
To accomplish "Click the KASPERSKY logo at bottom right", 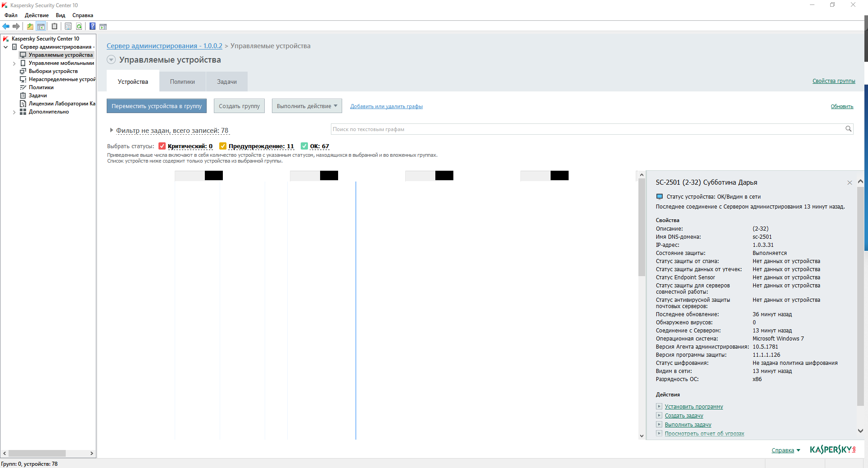I will coord(832,450).
